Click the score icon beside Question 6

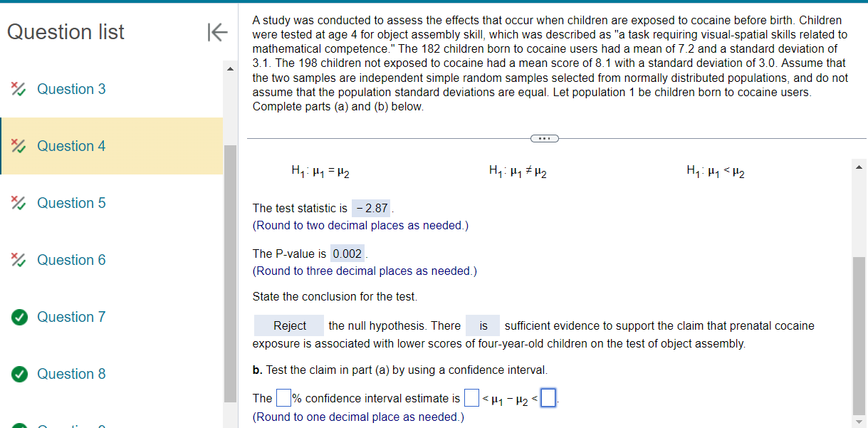(19, 259)
